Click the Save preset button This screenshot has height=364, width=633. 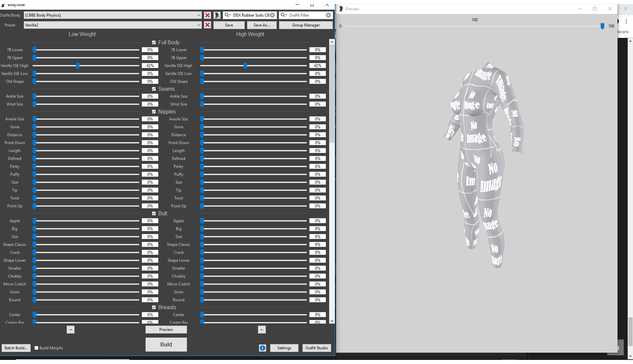(229, 25)
